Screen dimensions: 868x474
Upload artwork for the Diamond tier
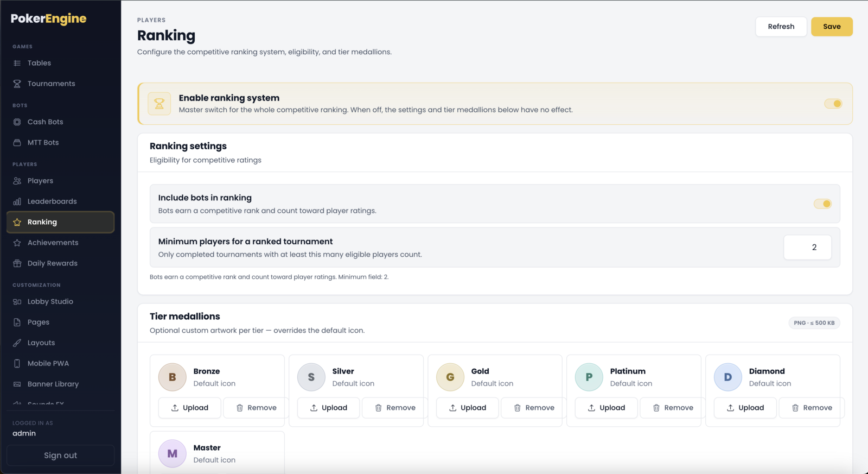coord(745,408)
